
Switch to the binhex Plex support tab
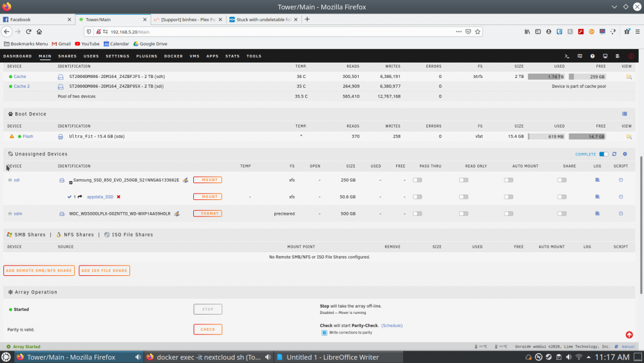click(x=187, y=19)
